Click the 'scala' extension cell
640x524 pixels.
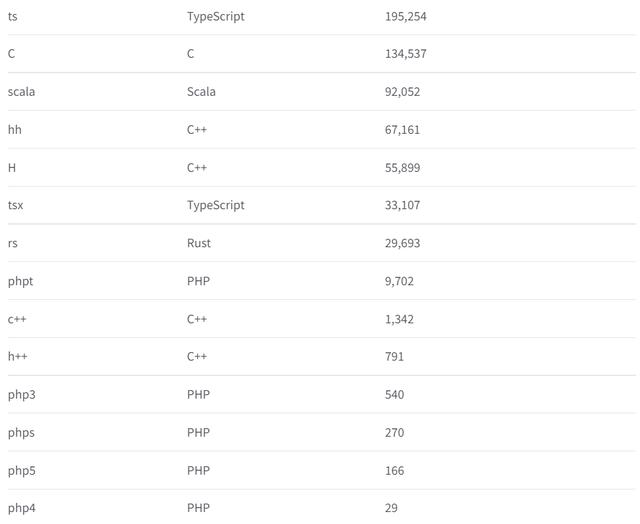[x=21, y=92]
